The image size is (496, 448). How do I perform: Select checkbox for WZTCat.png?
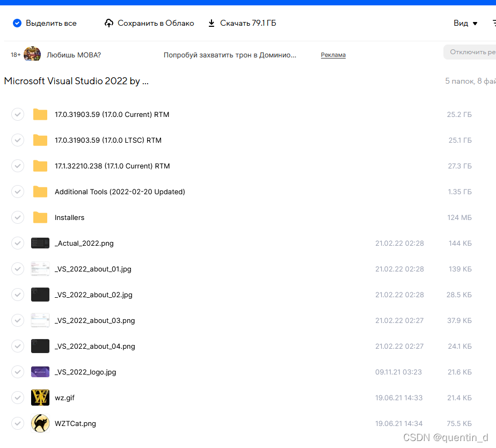pyautogui.click(x=18, y=424)
